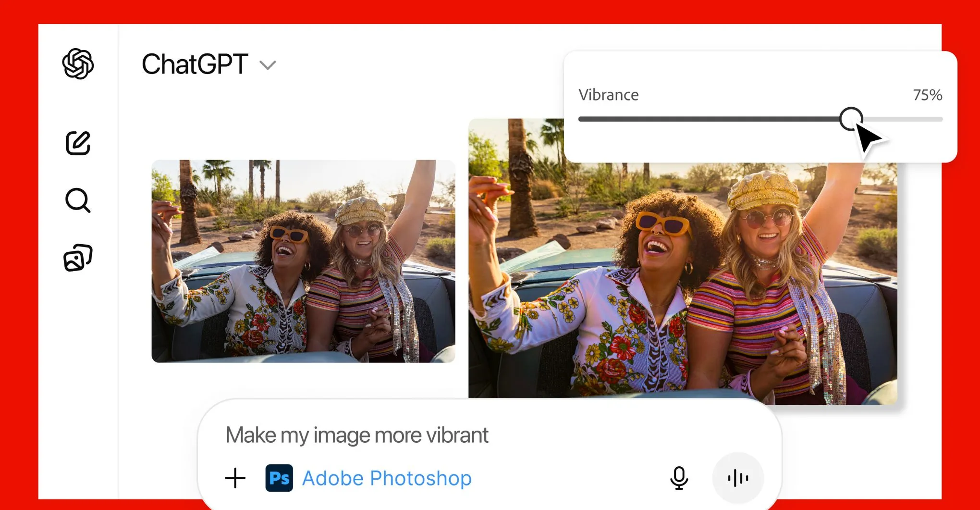Start a new chat using the compose icon
The height and width of the screenshot is (510, 980).
[78, 142]
